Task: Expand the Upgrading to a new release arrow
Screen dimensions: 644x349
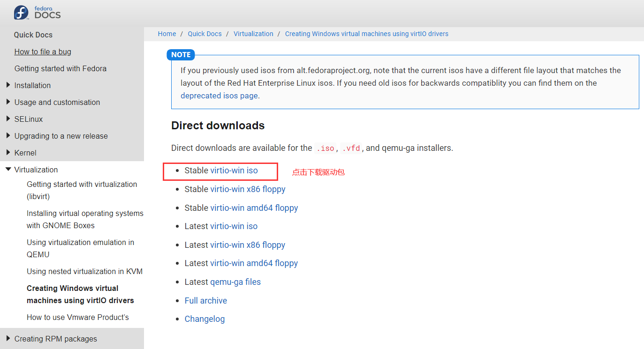Action: [x=8, y=136]
